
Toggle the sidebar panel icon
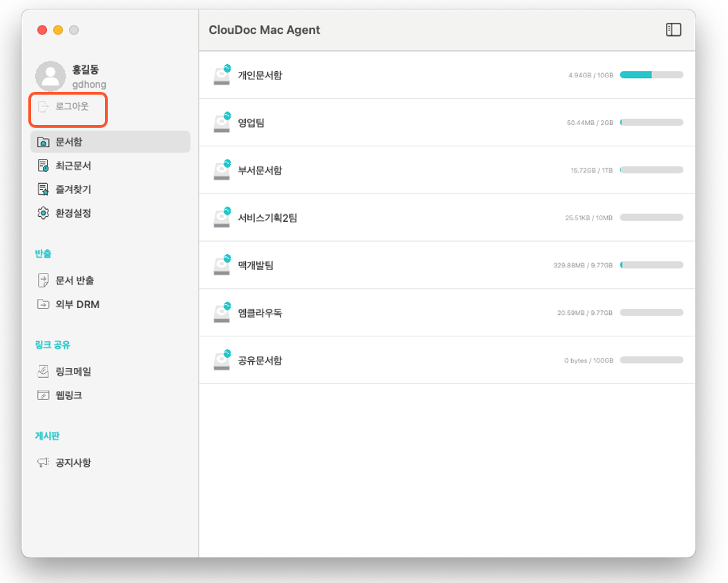coord(673,30)
